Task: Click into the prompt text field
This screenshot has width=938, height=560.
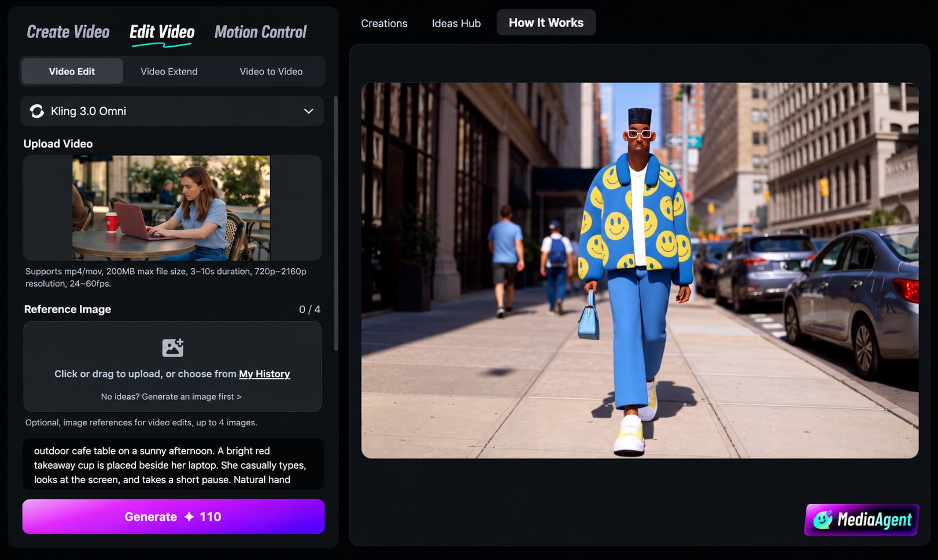Action: (173, 465)
